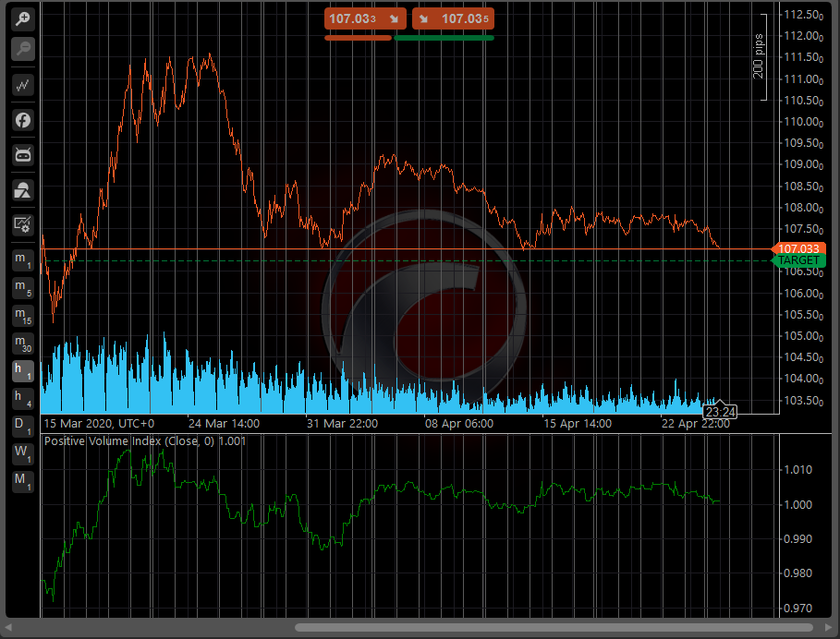This screenshot has width=840, height=639.
Task: Click the 31 Mar 22:00 date label
Action: pos(342,424)
